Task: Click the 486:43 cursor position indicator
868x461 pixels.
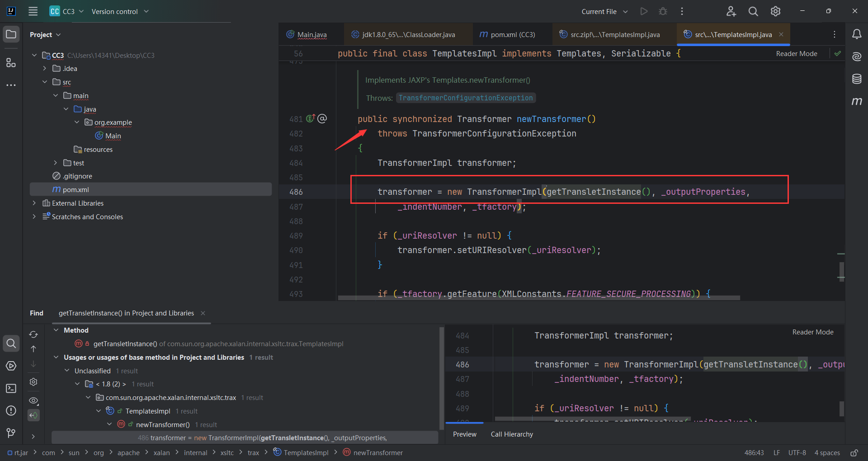Action: point(754,452)
